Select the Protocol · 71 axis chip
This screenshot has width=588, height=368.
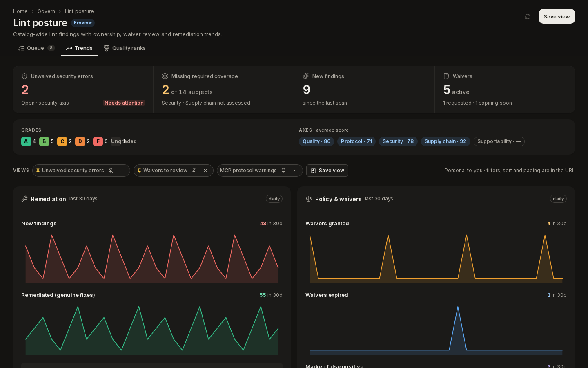pos(356,141)
